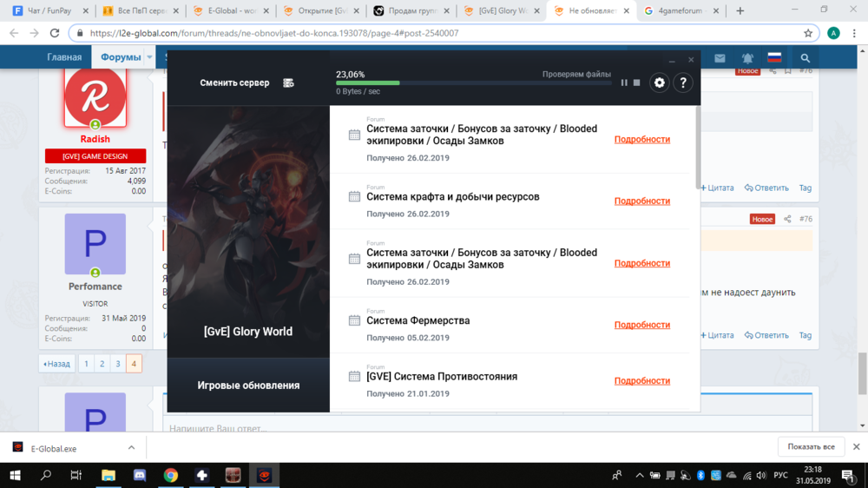Click Показать все downloads button
The image size is (868, 488).
point(811,447)
